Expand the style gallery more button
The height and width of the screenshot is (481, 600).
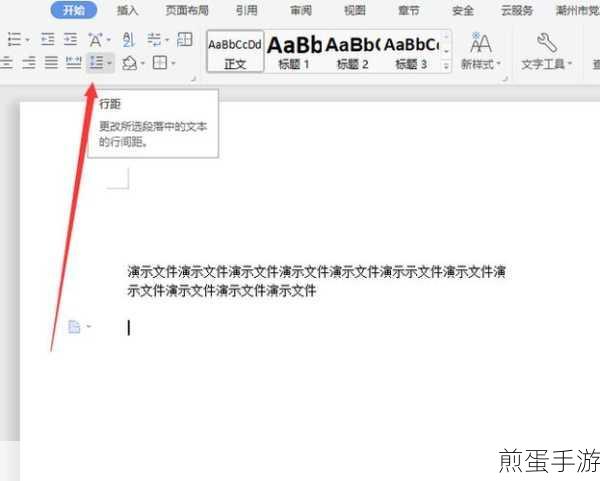point(446,66)
